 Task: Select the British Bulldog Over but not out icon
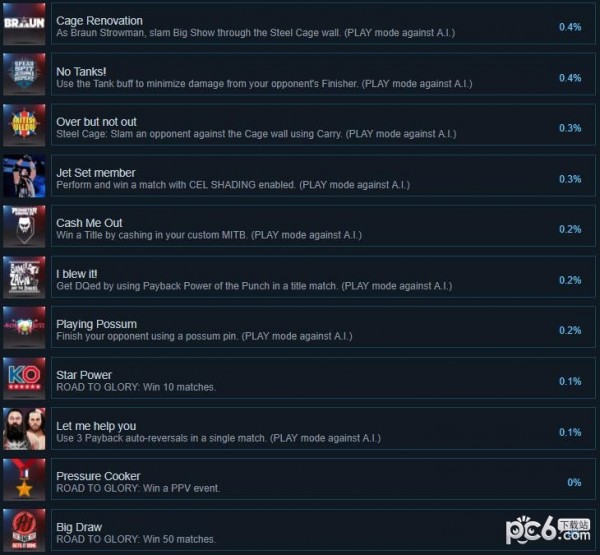(24, 125)
